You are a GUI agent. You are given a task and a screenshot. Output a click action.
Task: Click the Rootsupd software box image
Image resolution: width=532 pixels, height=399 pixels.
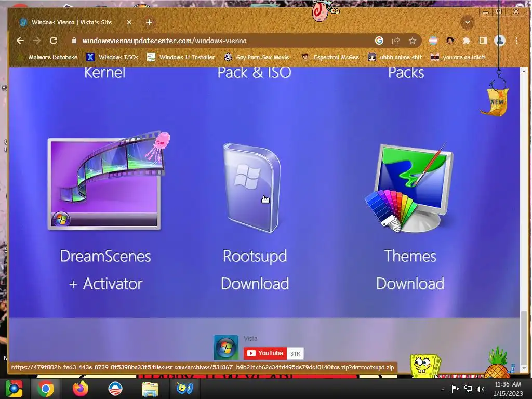click(252, 188)
